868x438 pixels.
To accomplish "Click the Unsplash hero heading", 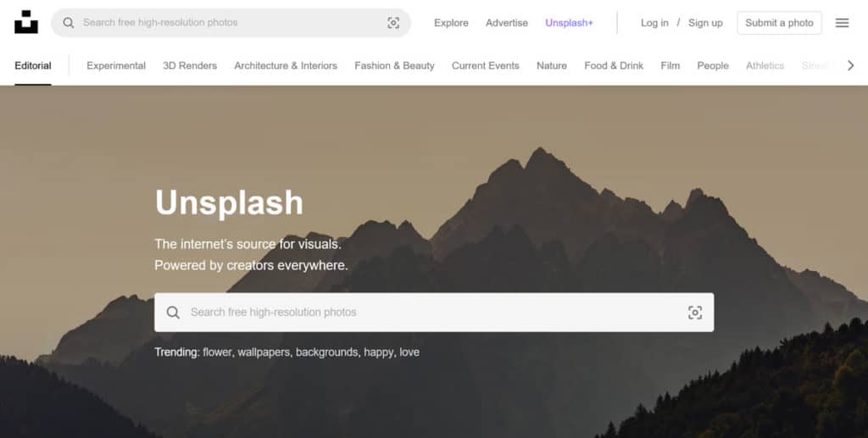I will (x=229, y=202).
